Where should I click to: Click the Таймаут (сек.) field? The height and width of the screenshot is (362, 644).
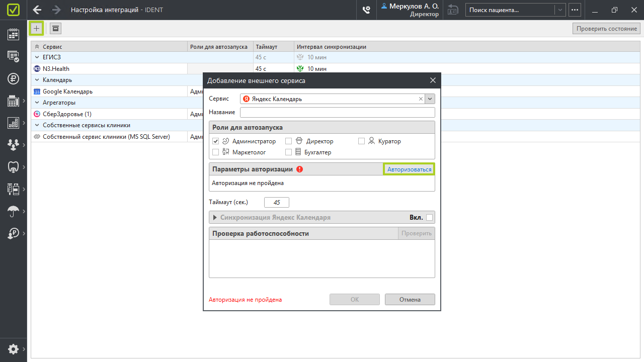click(277, 202)
